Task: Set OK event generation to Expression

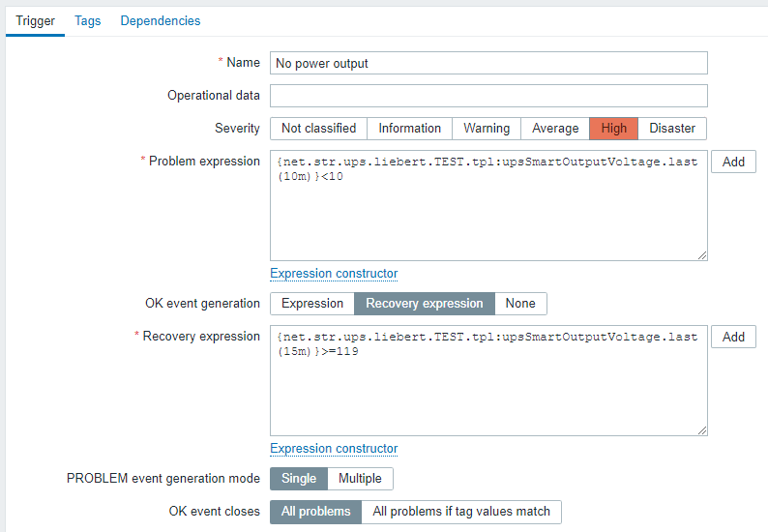Action: 312,304
